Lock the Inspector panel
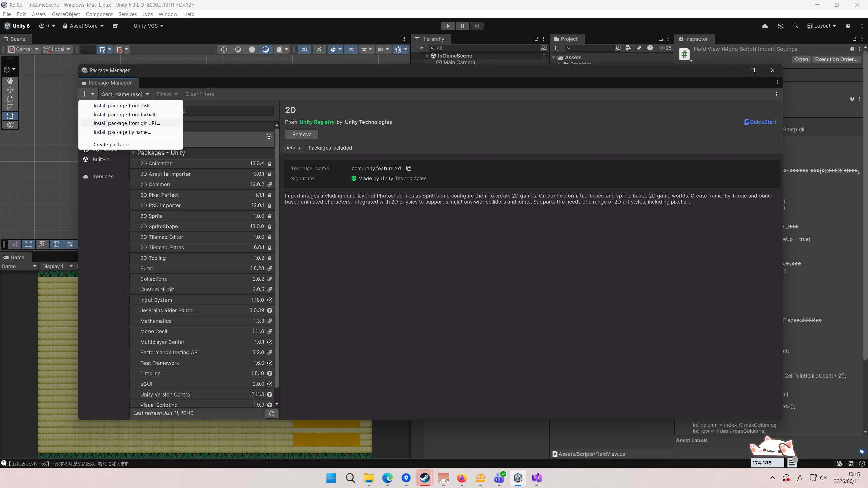This screenshot has width=868, height=488. (854, 39)
